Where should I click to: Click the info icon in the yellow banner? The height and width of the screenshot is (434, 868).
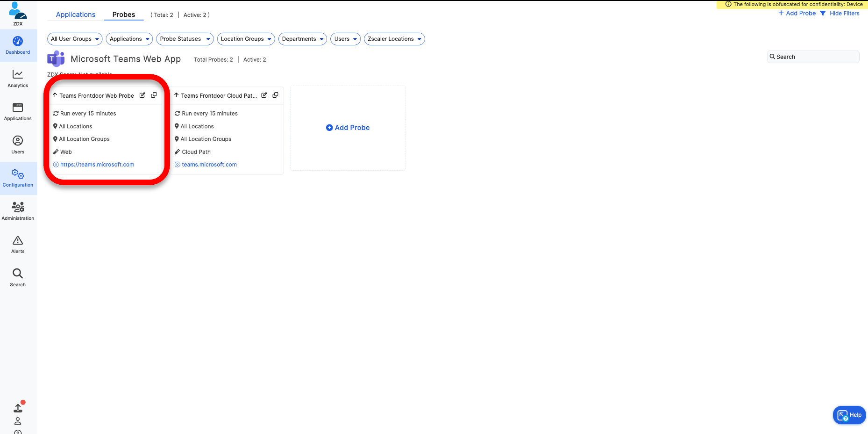click(x=728, y=4)
